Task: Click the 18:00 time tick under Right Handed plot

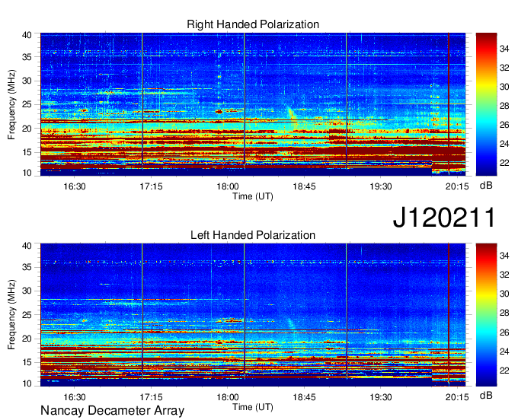Action: 228,186
